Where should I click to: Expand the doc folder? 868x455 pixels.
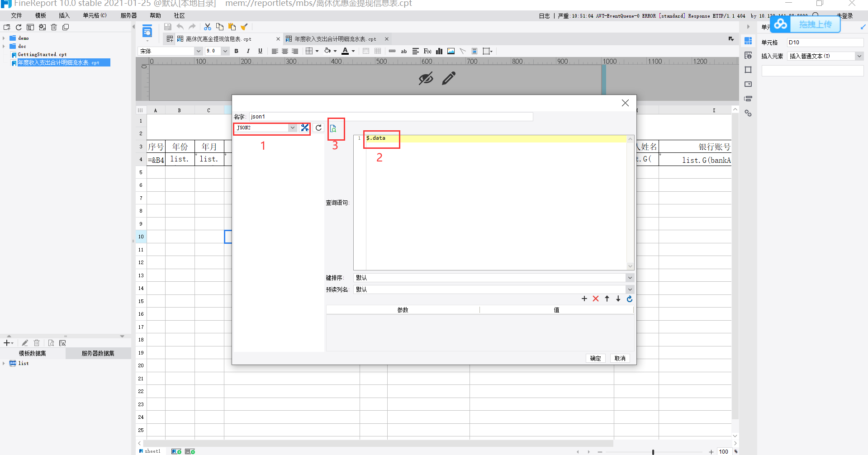[x=4, y=47]
